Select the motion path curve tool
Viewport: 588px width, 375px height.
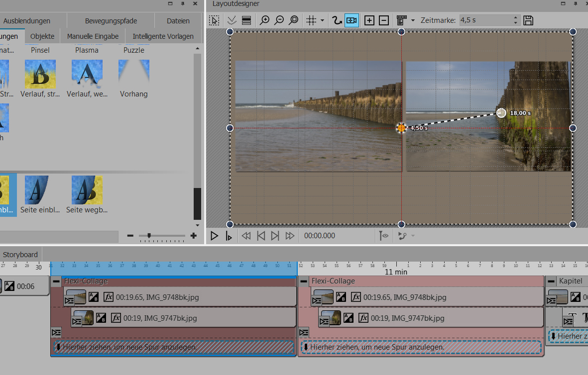337,20
